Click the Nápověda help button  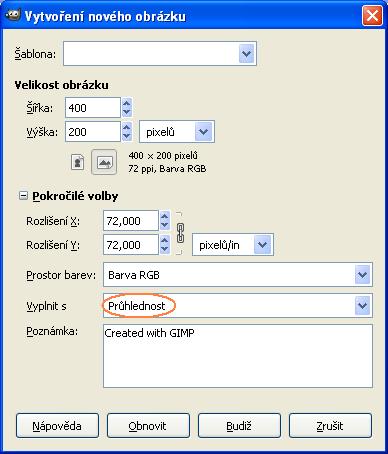click(57, 426)
